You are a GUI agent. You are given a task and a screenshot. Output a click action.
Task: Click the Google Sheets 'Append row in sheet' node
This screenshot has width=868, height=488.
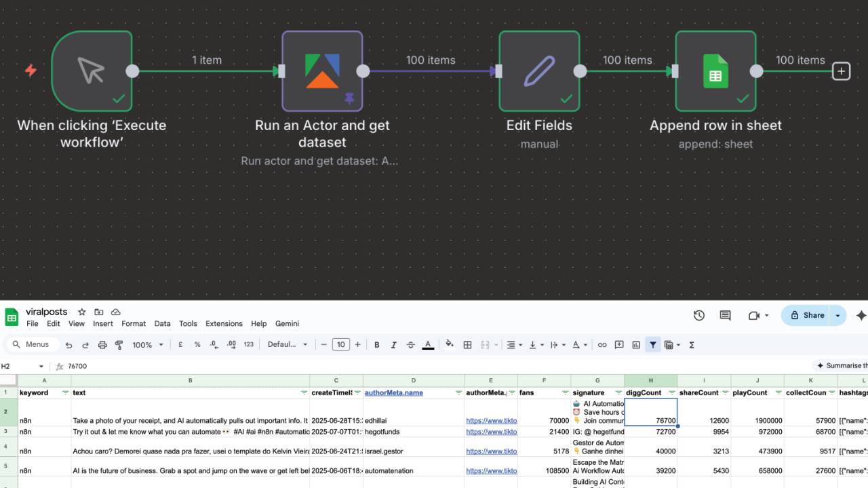(x=715, y=71)
